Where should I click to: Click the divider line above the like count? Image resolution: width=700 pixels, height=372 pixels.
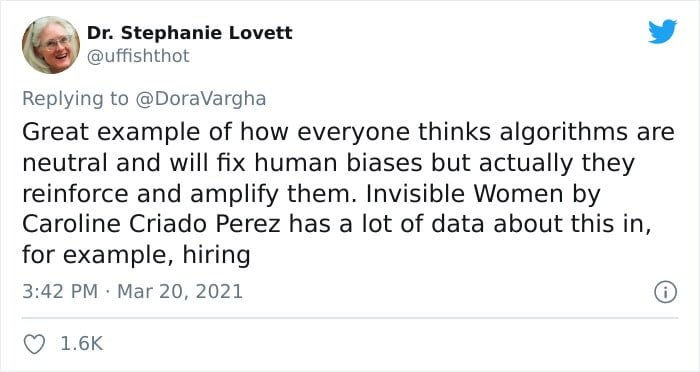[350, 318]
